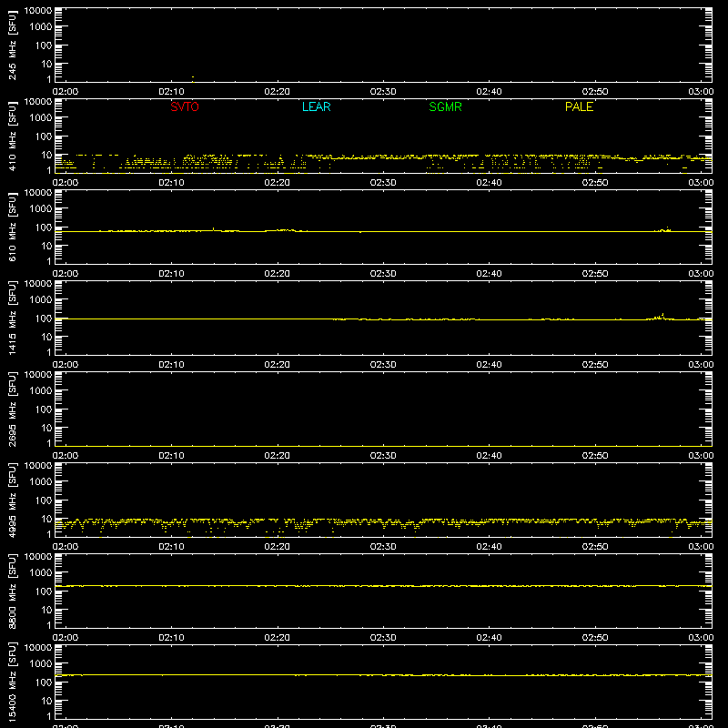Click the 1000 tick label of 410 MHz panel
Viewport: 728px width, 728px height.
41,118
